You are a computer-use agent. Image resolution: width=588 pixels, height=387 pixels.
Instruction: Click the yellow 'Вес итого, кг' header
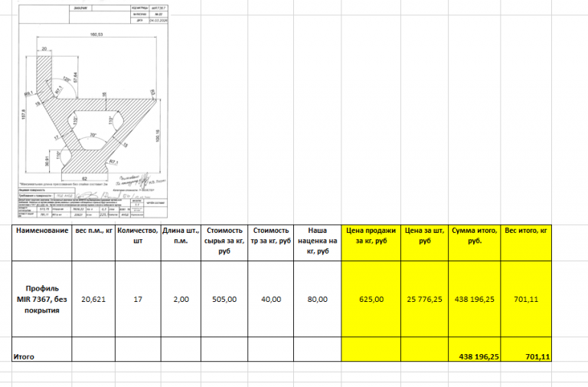(526, 243)
